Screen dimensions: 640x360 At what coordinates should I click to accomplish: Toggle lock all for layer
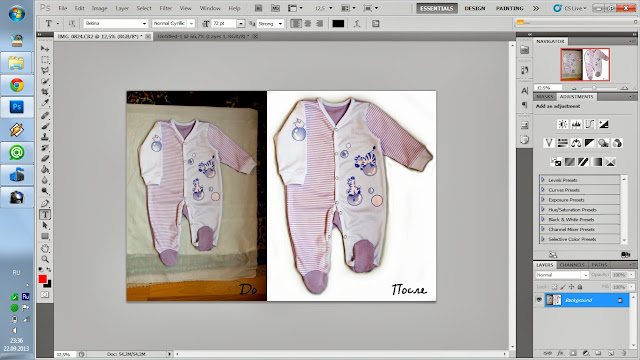pos(580,287)
